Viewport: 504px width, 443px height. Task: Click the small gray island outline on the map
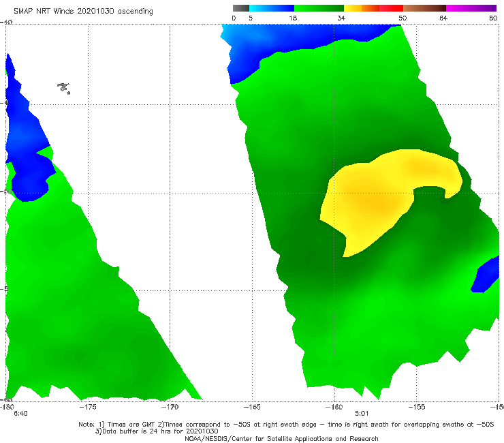(x=63, y=88)
